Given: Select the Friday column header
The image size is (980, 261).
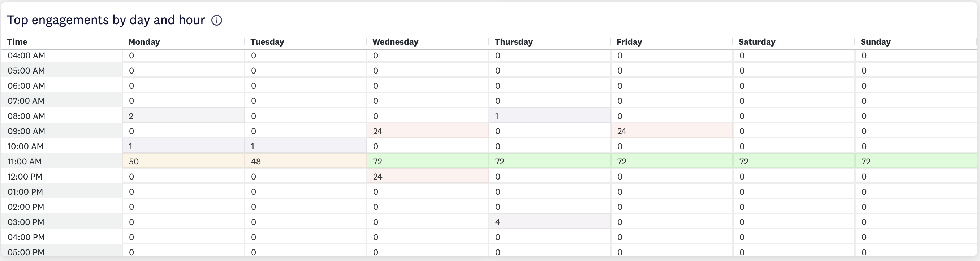Looking at the screenshot, I should tap(629, 42).
